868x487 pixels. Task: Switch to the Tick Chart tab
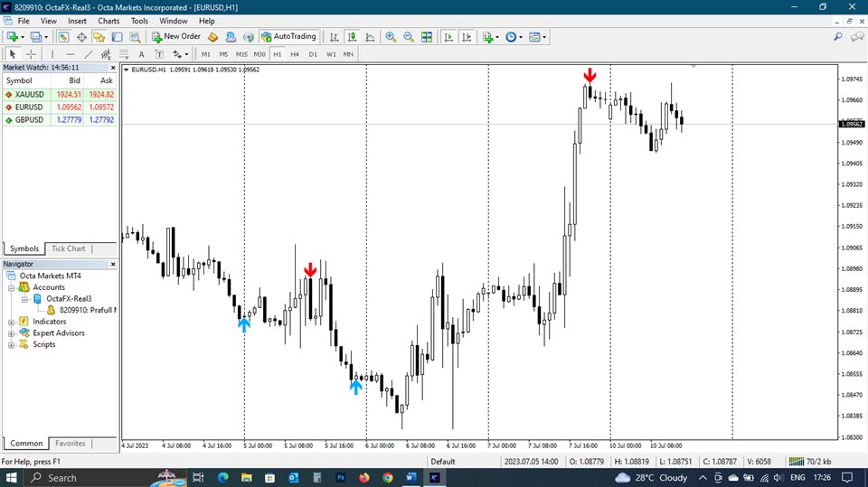click(x=69, y=248)
